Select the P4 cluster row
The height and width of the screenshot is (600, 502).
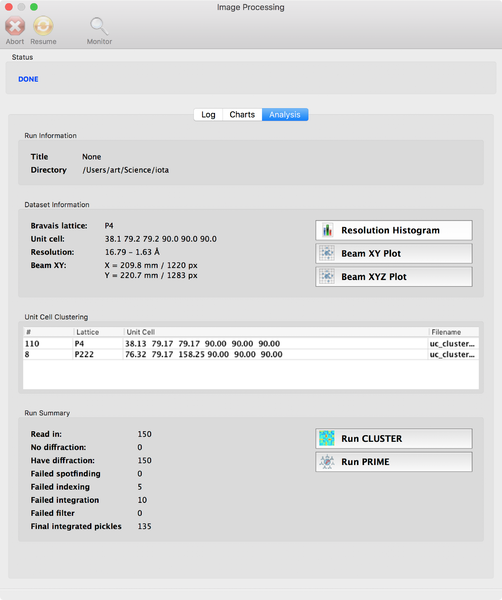251,344
